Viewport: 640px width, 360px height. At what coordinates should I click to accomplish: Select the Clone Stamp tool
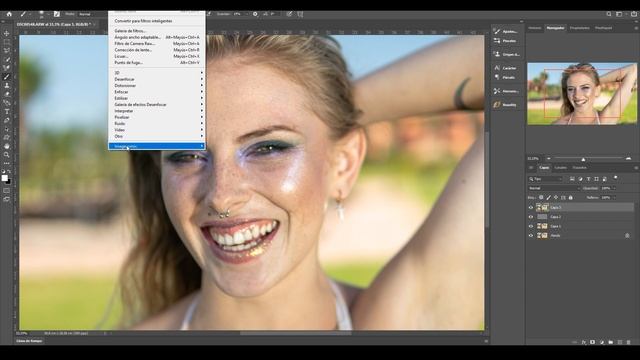click(7, 85)
